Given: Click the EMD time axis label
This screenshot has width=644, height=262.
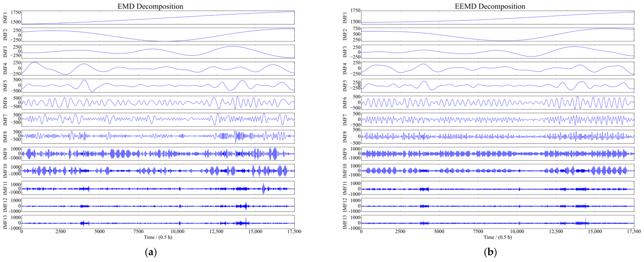Looking at the screenshot, I should (158, 237).
